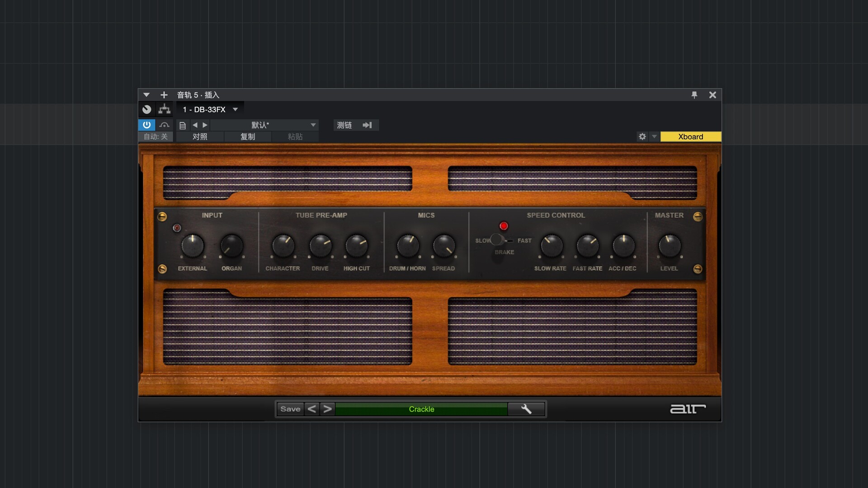
Task: Open the channel editor knob icon
Action: [146, 109]
